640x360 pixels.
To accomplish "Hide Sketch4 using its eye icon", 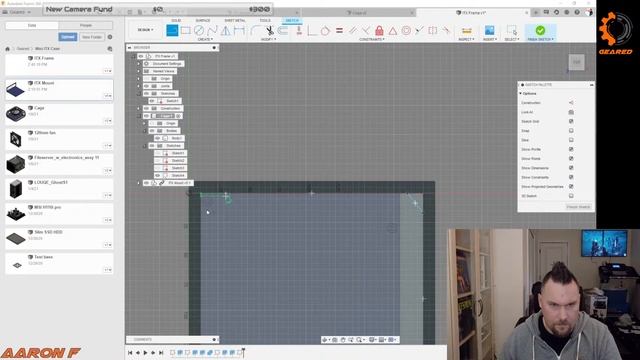I will tap(158, 176).
